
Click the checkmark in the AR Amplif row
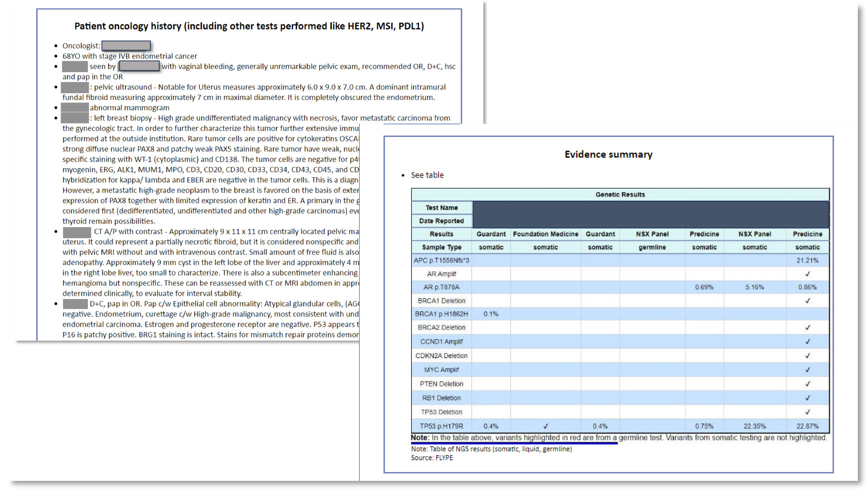point(808,274)
